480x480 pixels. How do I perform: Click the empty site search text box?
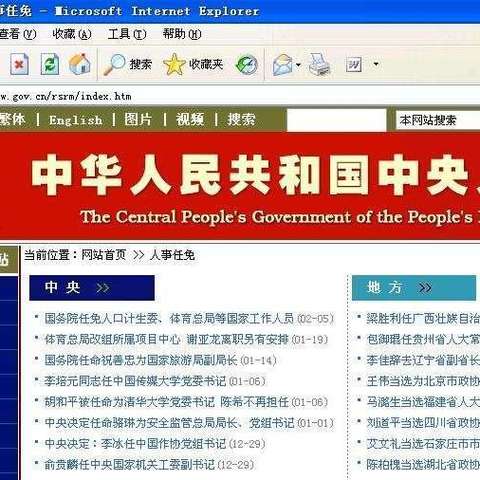[x=336, y=120]
